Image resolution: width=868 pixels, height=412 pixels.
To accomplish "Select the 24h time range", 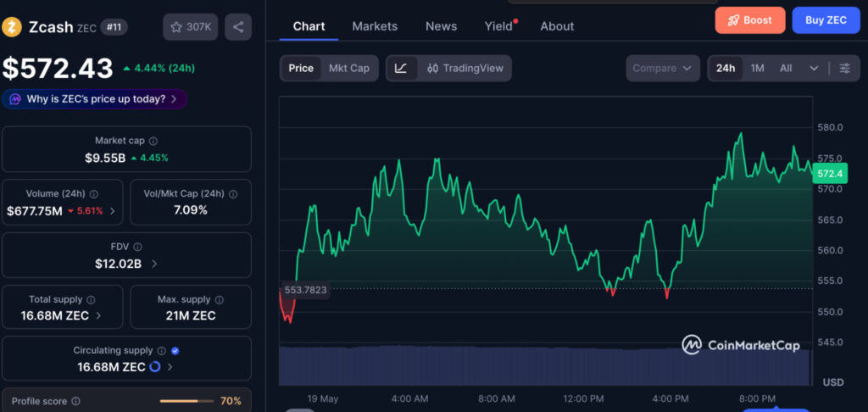I will (726, 68).
